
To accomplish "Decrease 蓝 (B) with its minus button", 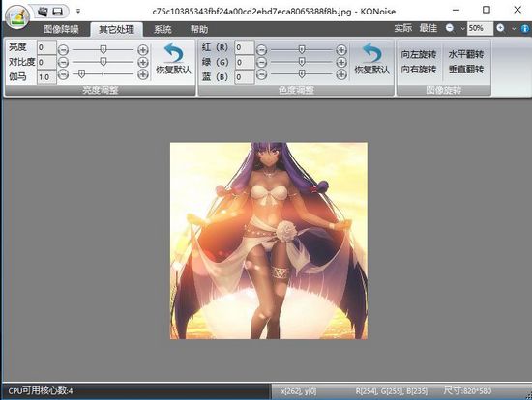I will pos(261,74).
